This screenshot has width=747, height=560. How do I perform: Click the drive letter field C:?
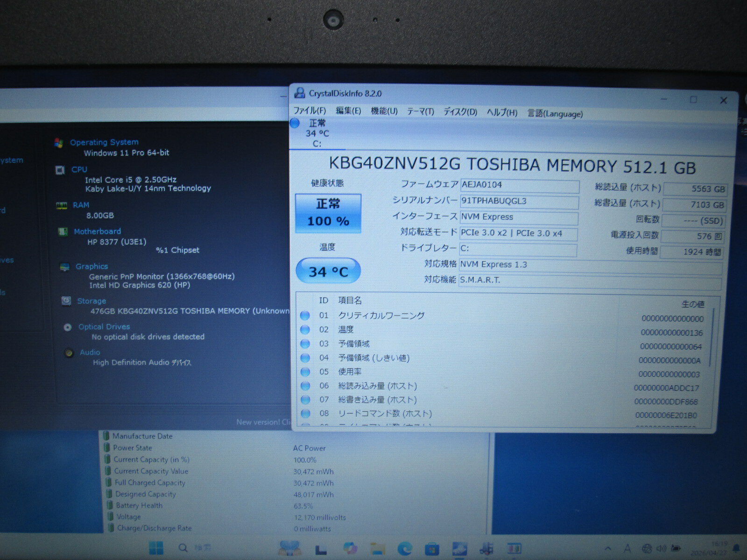pyautogui.click(x=518, y=249)
